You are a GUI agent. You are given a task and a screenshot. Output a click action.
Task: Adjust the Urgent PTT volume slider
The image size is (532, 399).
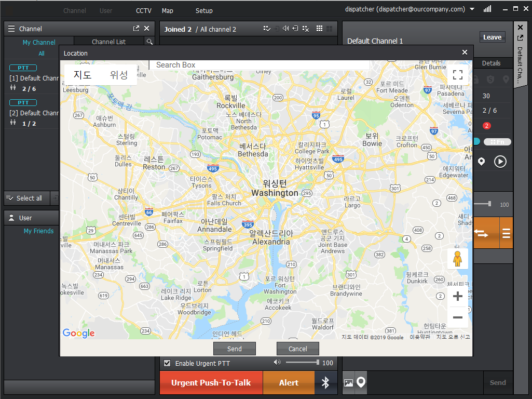302,362
